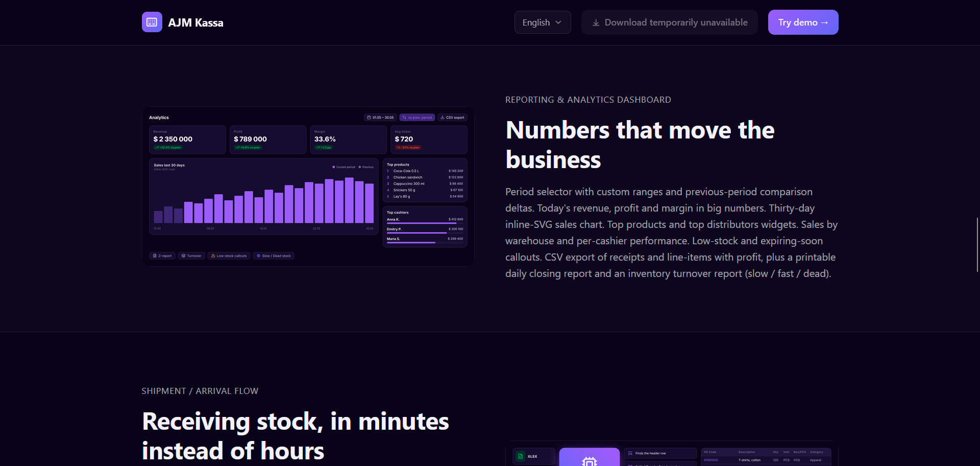Click the Top cashiers heading

pos(398,213)
